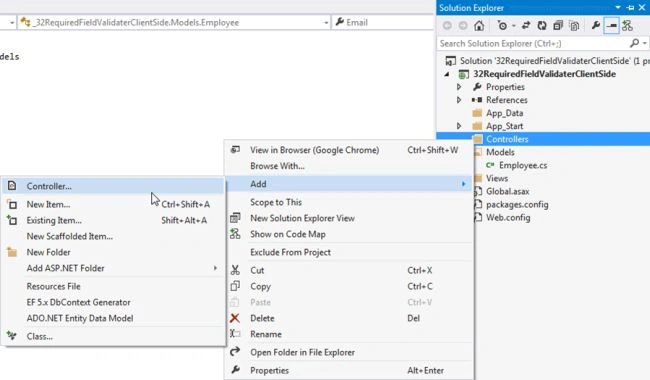Click the Collapse All icon
The width and height of the screenshot is (650, 380).
coord(558,26)
